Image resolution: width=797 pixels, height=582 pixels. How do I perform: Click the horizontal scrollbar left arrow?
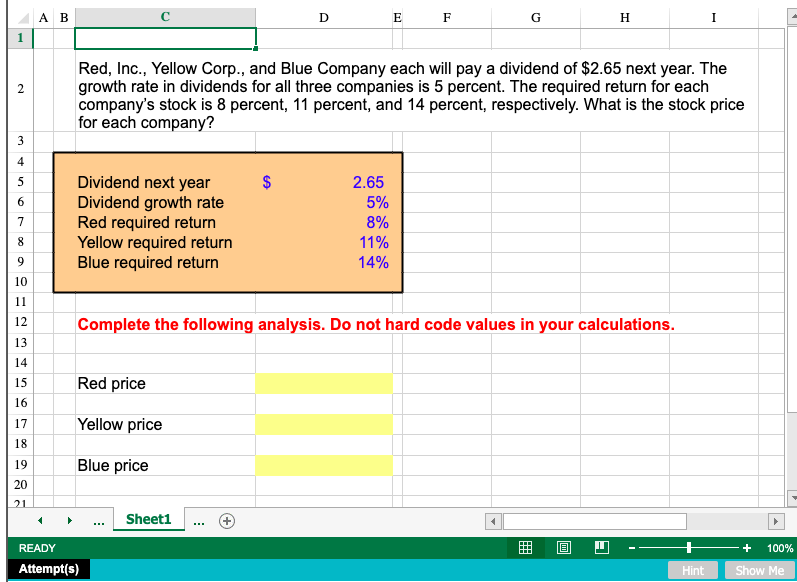tap(493, 522)
